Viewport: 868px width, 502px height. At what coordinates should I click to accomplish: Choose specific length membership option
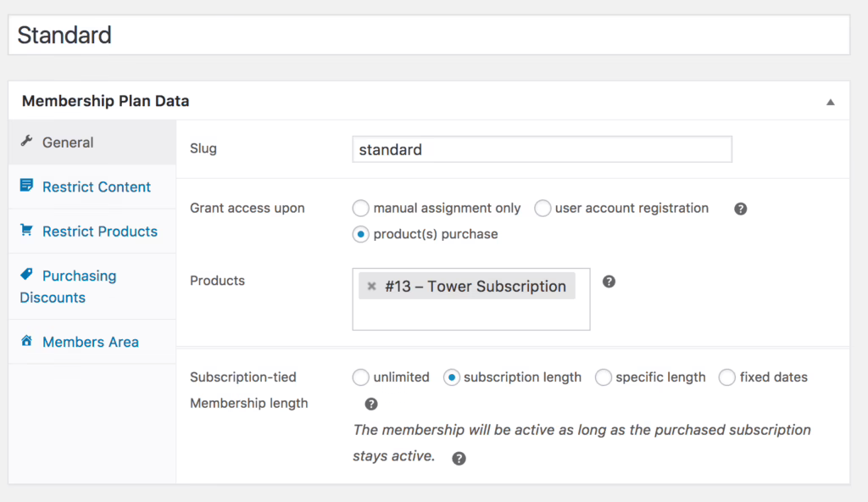604,377
